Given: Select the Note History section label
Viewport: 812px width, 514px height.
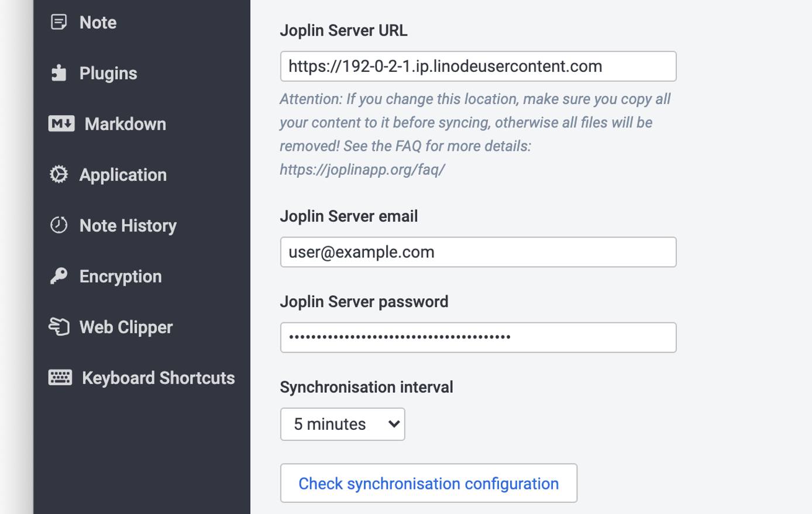Looking at the screenshot, I should [x=128, y=225].
